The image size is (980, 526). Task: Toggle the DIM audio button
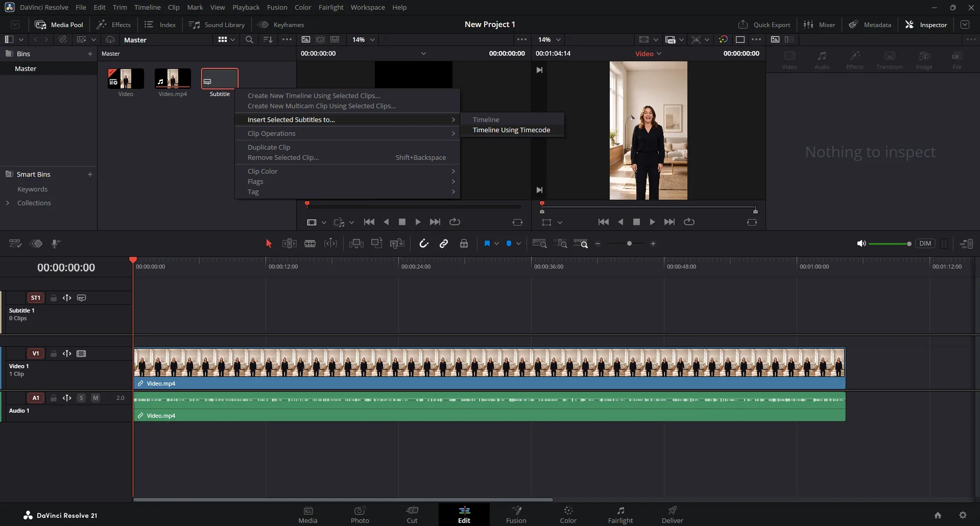(x=925, y=244)
